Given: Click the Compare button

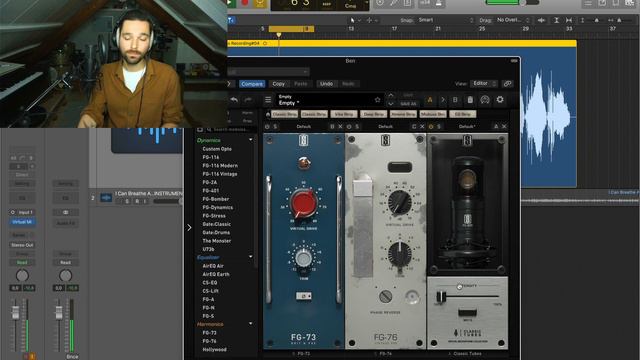Looking at the screenshot, I should tap(252, 84).
